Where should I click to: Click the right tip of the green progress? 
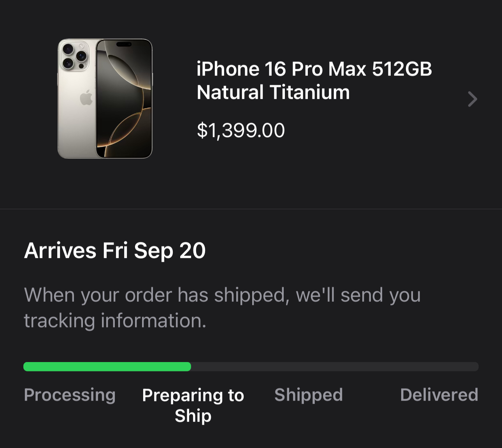[189, 367]
